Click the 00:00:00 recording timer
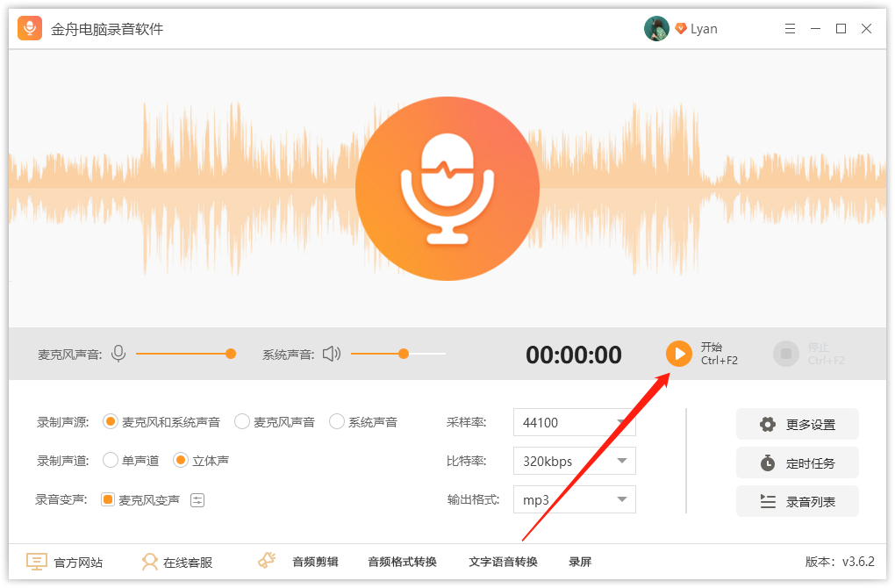895x588 pixels. (574, 355)
